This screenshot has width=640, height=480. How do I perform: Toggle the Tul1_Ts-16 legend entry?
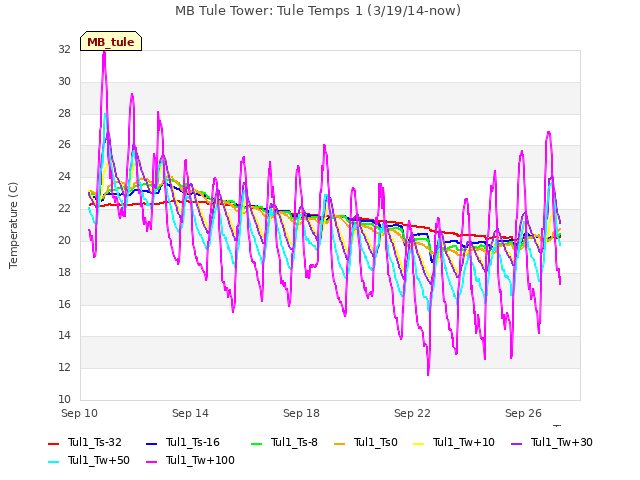pyautogui.click(x=182, y=442)
